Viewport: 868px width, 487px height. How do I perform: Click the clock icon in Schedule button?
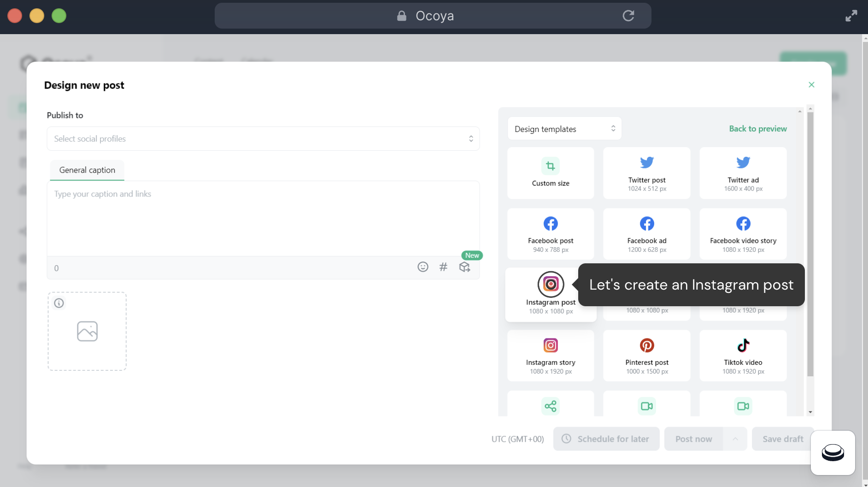[x=566, y=439]
